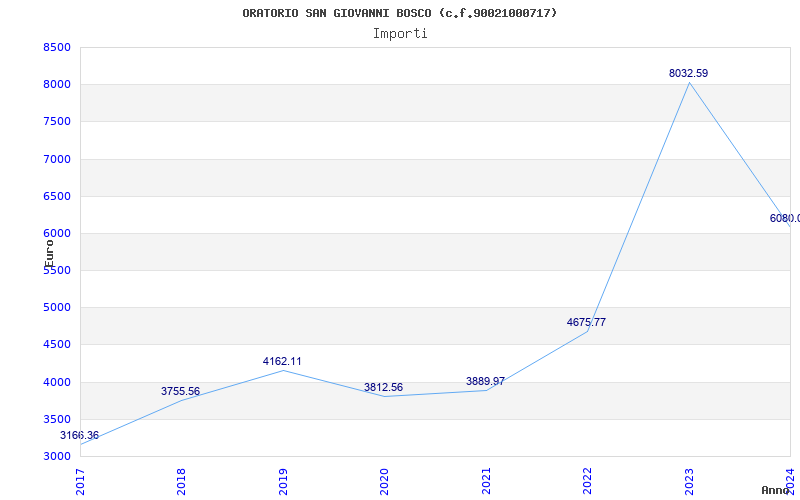800x500 pixels.
Task: Click data label 3166.36
Action: pyautogui.click(x=80, y=435)
